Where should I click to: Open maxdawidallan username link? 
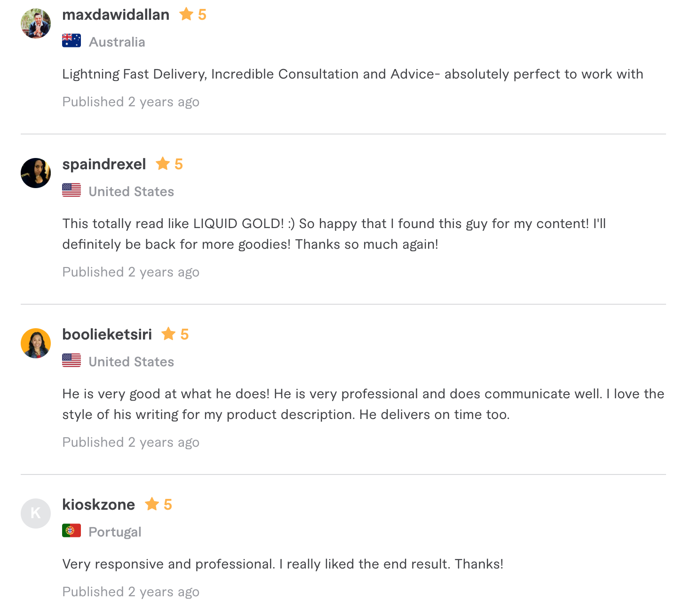(x=116, y=15)
